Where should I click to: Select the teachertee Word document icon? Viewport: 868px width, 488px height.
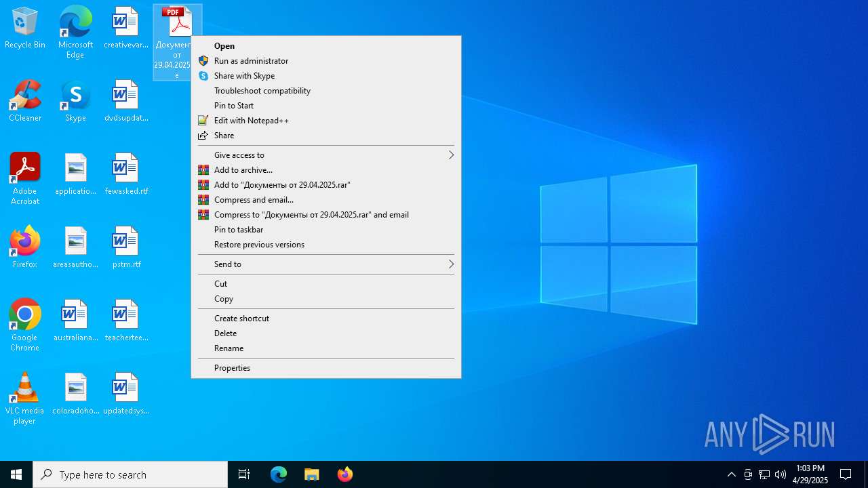(125, 321)
